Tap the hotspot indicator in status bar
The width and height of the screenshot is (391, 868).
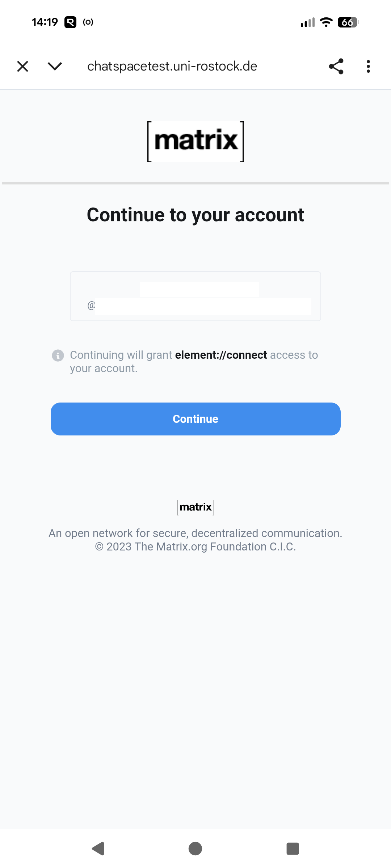click(88, 22)
